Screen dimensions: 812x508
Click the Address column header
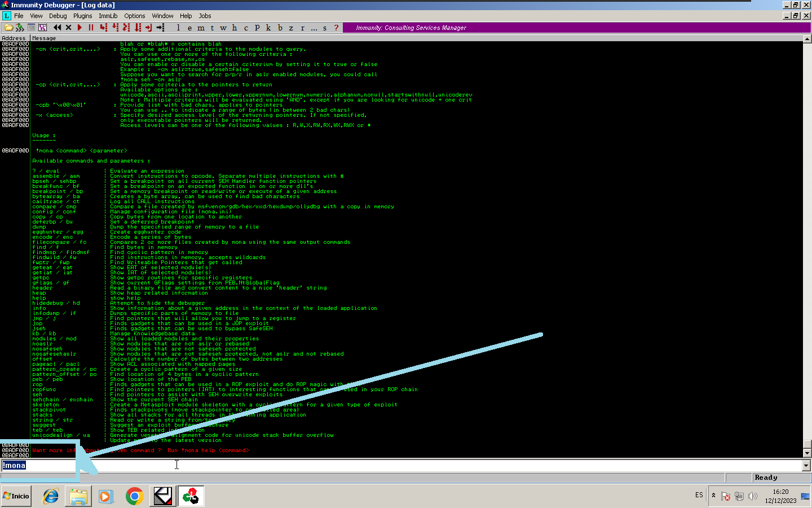[x=15, y=38]
